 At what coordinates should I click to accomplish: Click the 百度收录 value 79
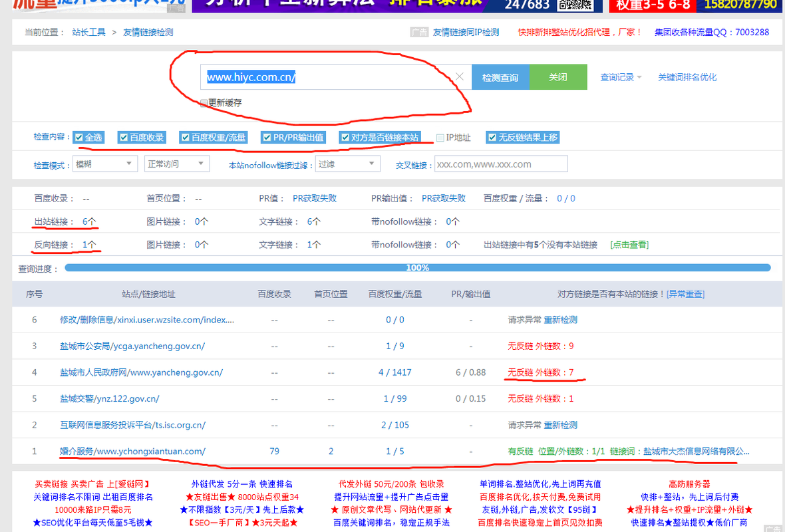pos(274,452)
